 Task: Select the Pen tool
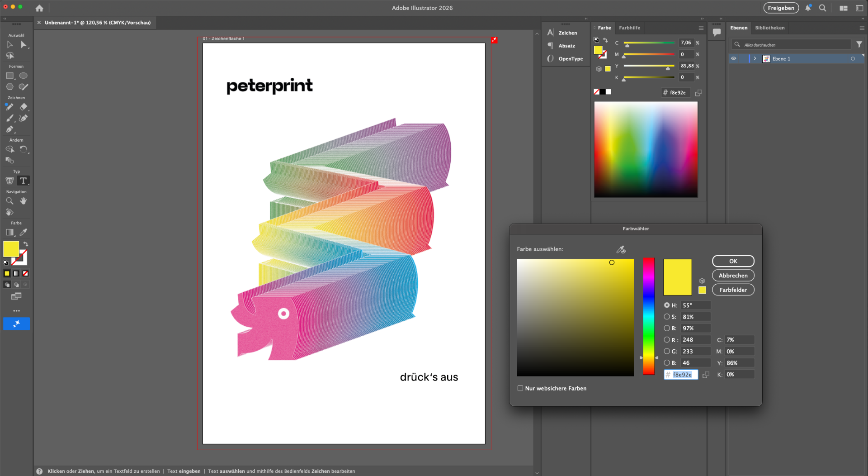point(9,129)
